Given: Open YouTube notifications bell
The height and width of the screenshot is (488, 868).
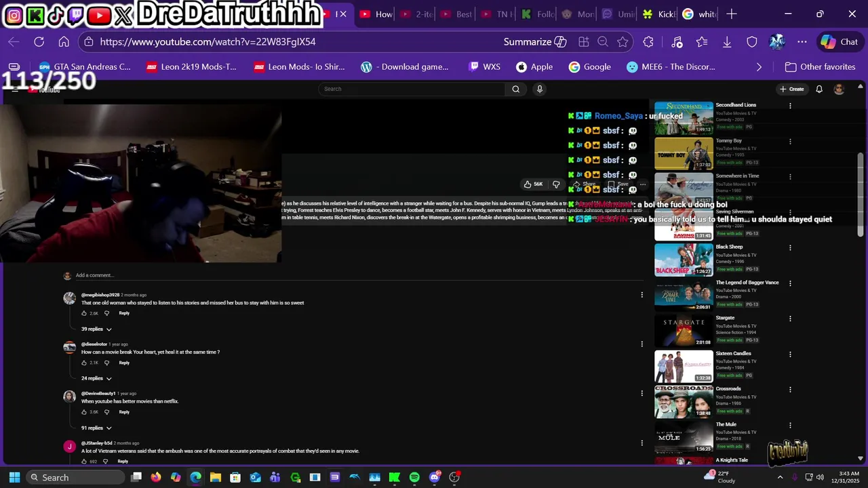Looking at the screenshot, I should [x=819, y=89].
